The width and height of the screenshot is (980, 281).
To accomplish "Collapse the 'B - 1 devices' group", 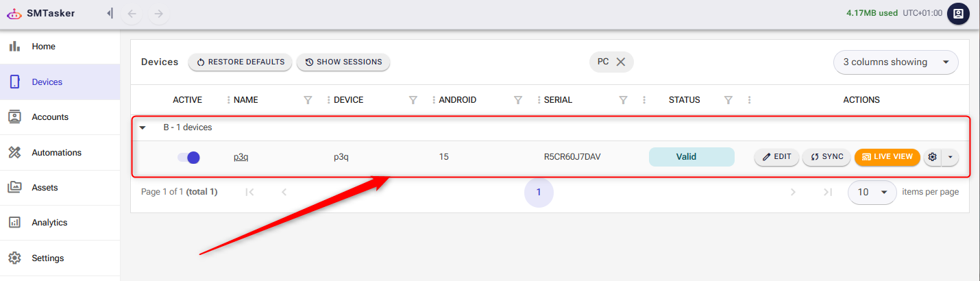I will click(x=143, y=127).
